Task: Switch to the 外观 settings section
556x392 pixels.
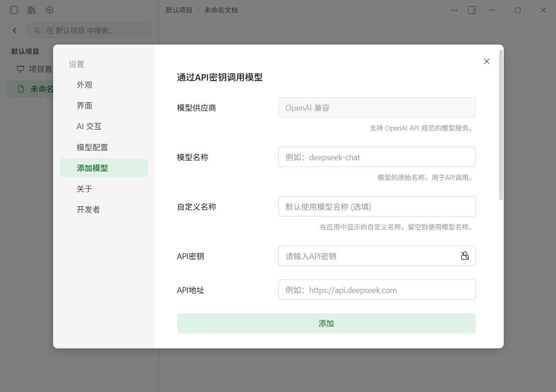Action: tap(85, 85)
